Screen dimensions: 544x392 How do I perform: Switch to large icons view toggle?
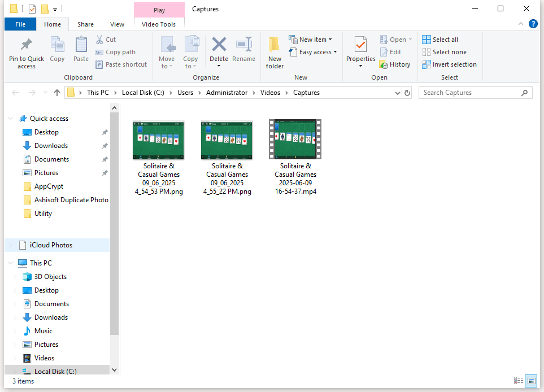click(531, 381)
